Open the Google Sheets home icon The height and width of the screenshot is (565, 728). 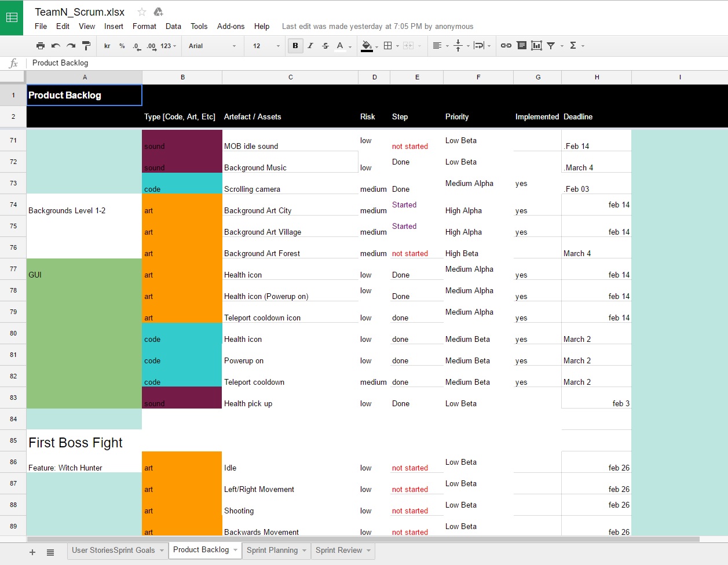(12, 17)
